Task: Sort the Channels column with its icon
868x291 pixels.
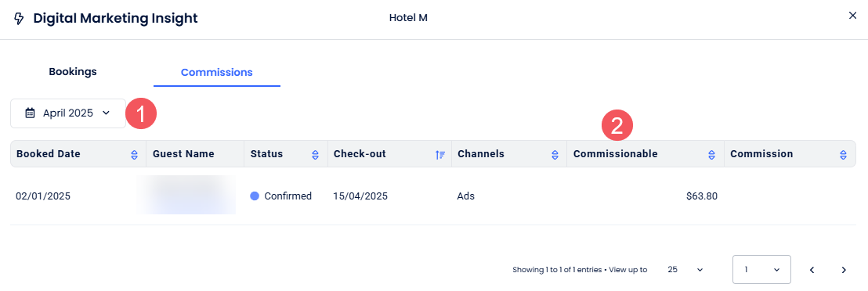Action: pos(555,155)
